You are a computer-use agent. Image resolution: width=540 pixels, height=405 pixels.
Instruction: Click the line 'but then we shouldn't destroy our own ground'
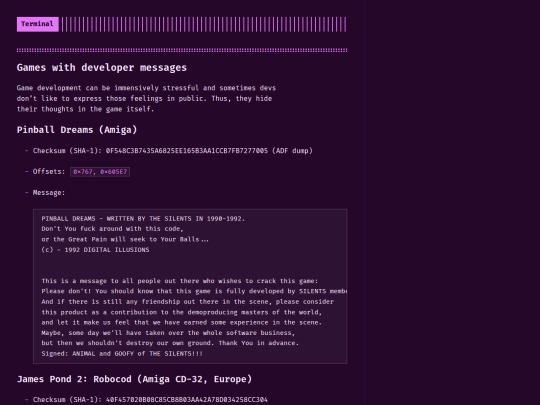170,343
